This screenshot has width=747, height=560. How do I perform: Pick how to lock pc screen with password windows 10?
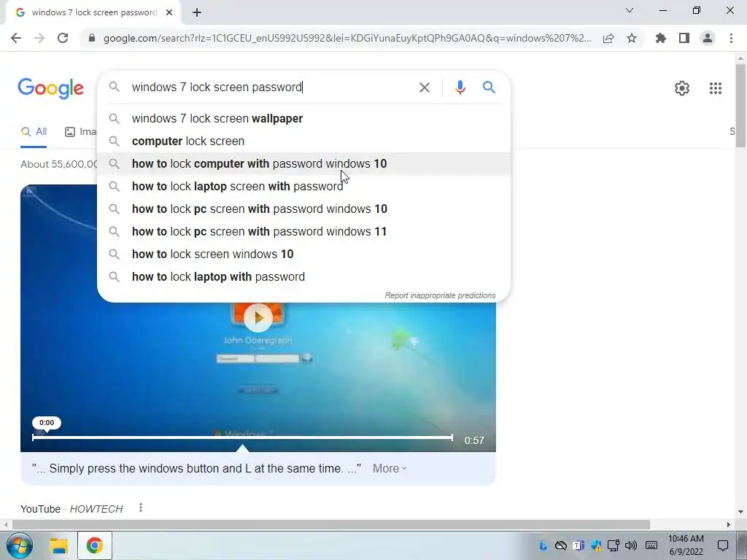(x=303, y=209)
